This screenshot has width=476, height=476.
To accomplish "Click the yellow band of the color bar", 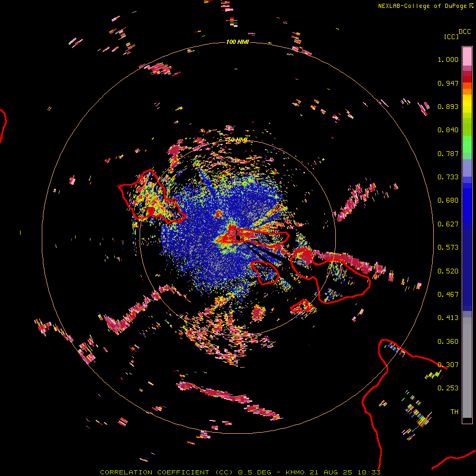I will [467, 104].
